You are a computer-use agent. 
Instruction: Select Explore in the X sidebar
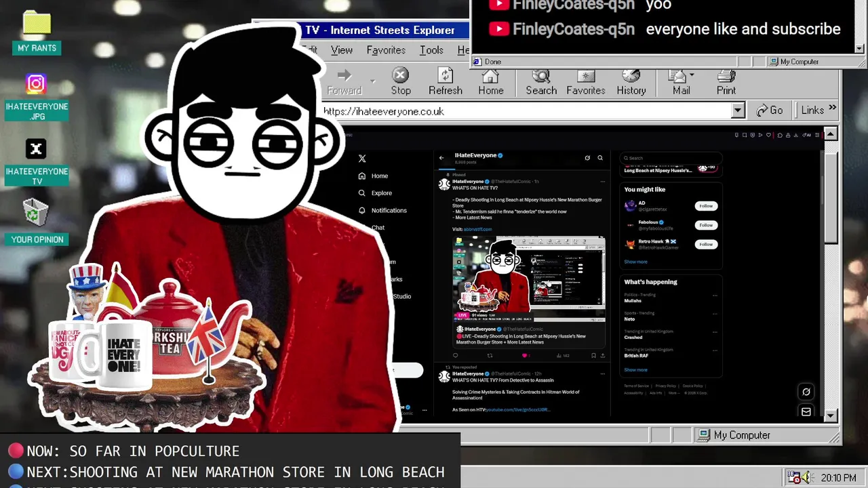376,193
